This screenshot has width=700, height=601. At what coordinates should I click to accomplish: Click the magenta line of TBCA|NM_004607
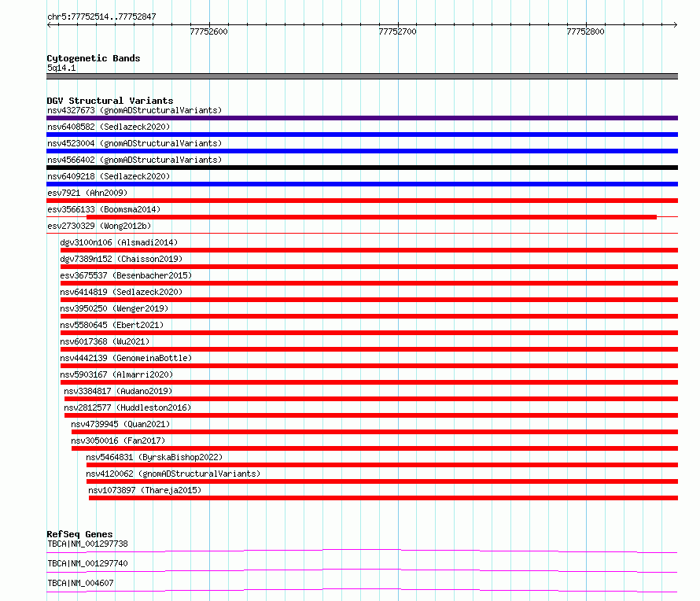point(362,590)
